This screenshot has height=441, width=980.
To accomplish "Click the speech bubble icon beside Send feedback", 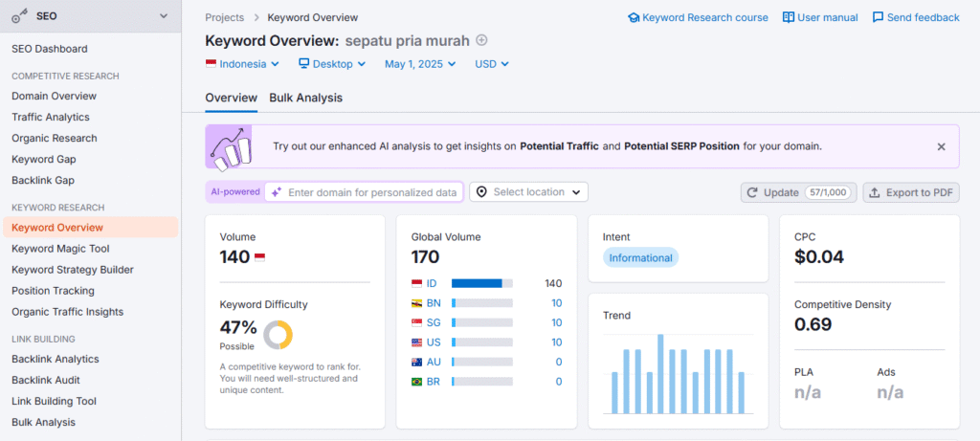I will tap(879, 17).
